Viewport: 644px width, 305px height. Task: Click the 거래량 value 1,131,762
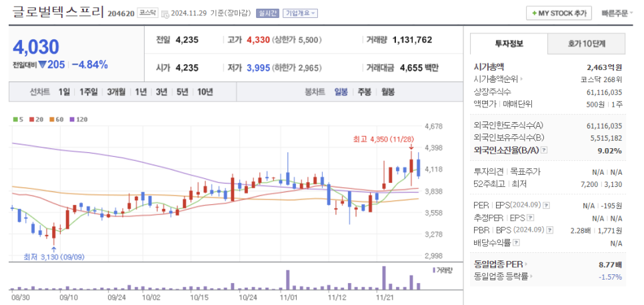(x=413, y=40)
